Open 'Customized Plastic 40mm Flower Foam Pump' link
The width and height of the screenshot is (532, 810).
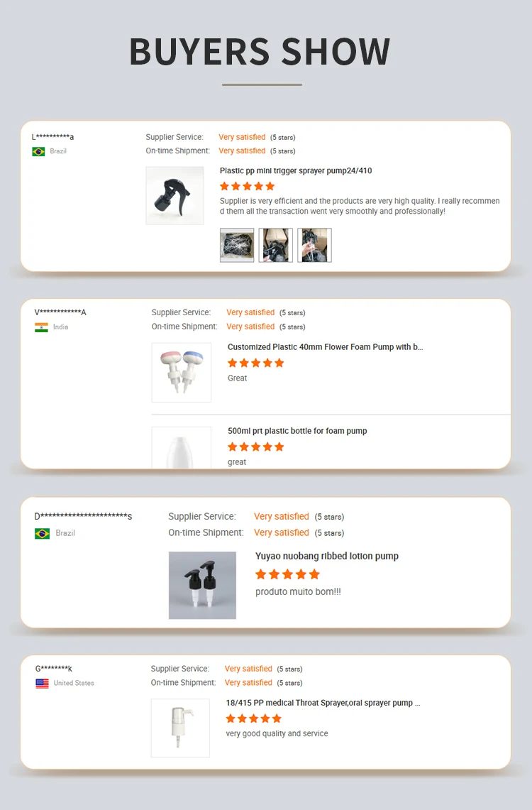tap(325, 347)
